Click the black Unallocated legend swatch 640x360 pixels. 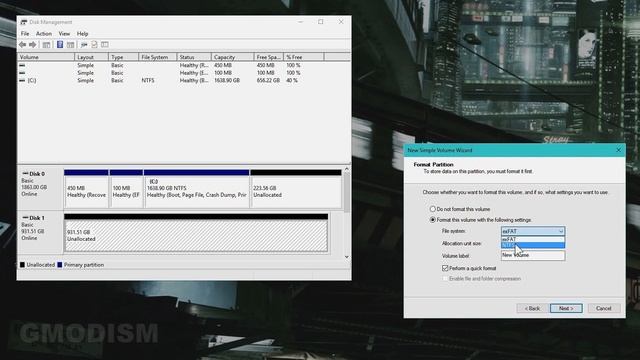(x=22, y=265)
